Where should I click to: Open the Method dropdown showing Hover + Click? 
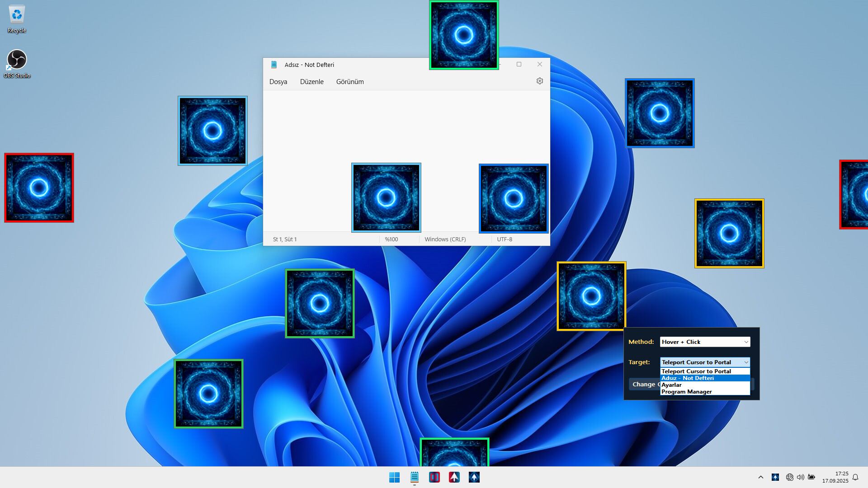[x=704, y=342]
